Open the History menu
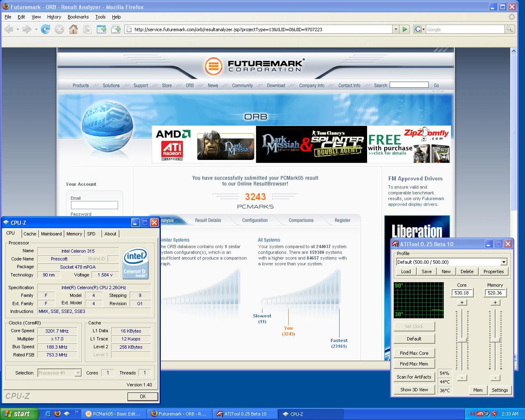 [54, 17]
